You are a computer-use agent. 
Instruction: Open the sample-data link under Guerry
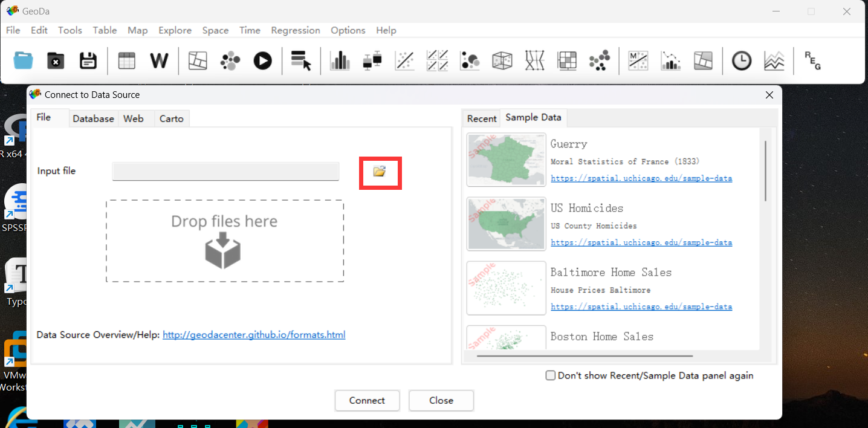641,178
